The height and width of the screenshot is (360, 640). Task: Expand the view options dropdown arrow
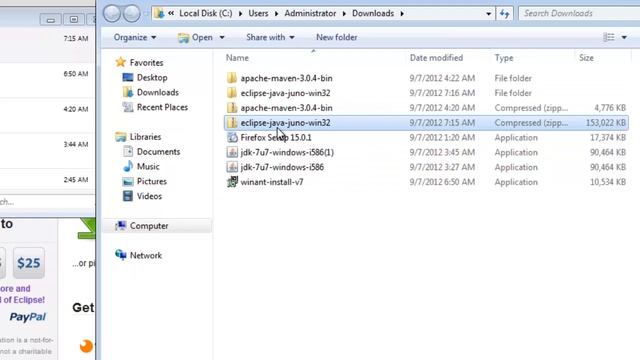pyautogui.click(x=624, y=37)
